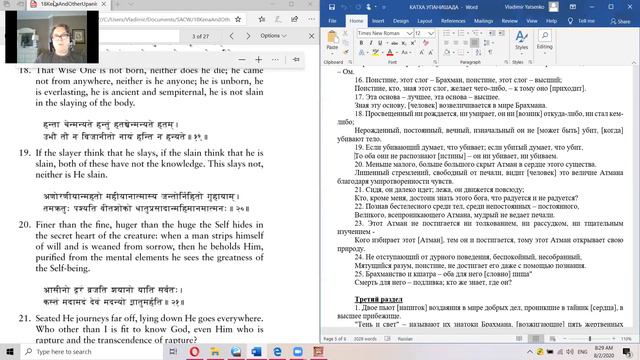Apply Superscript in Word ribbon
Viewport: 640px width, 360px height.
click(x=413, y=43)
